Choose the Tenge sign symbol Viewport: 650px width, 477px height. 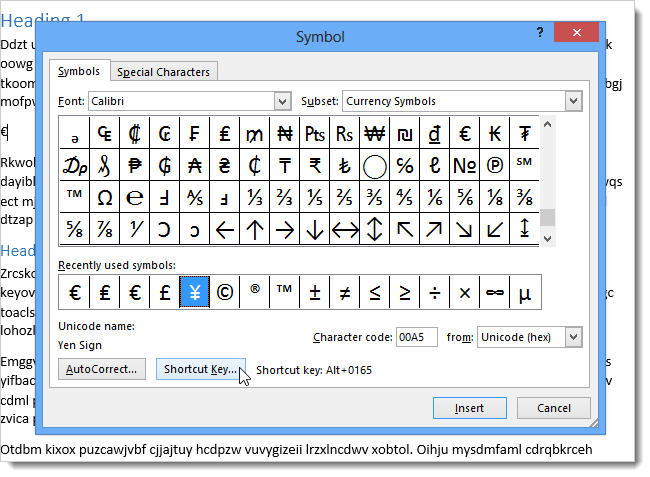pos(284,165)
